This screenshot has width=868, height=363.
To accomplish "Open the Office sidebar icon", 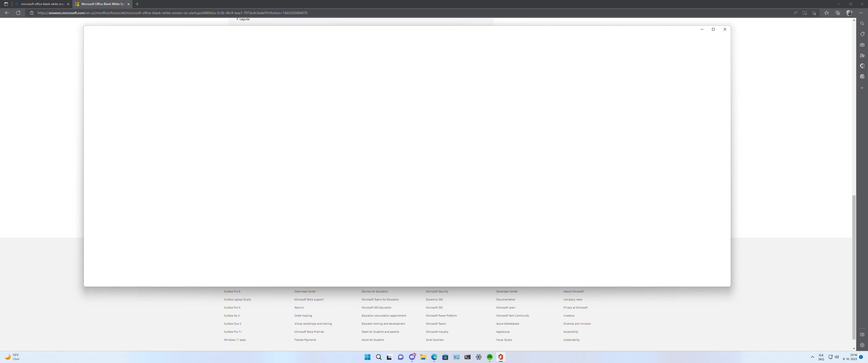I will point(862,66).
